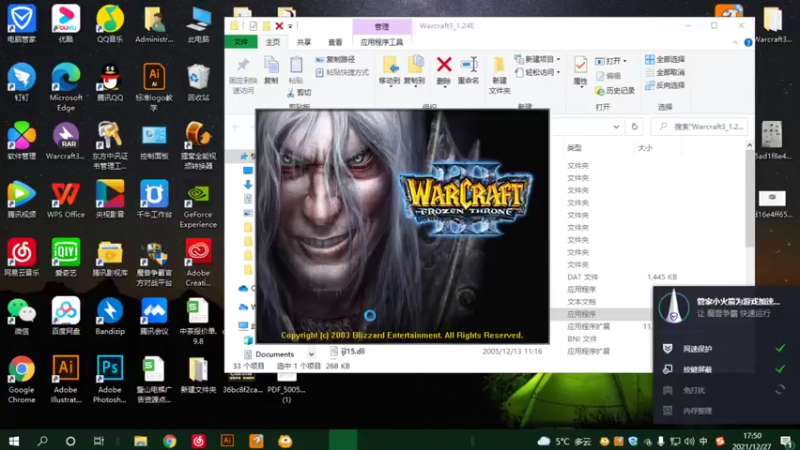Click the volume icon in the system tray

[x=689, y=441]
